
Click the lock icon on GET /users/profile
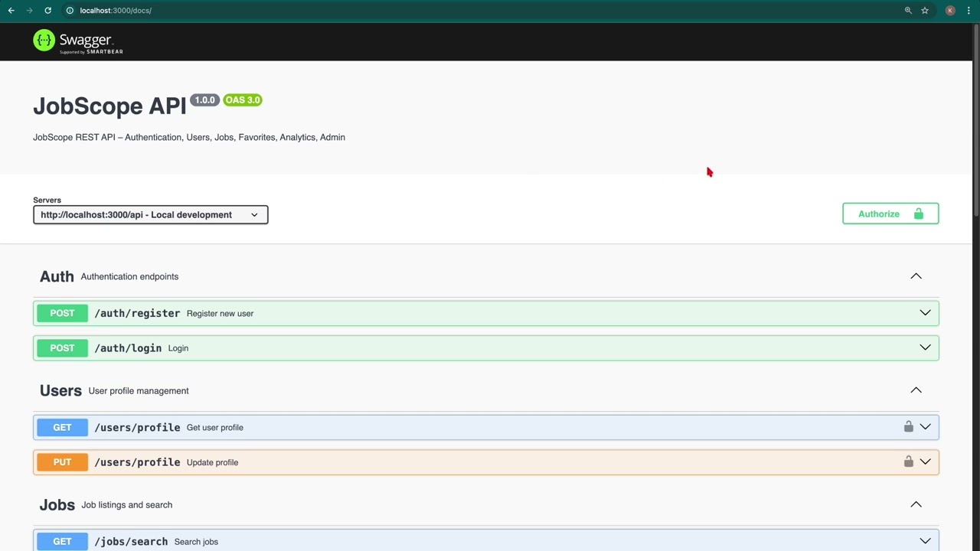(x=908, y=427)
